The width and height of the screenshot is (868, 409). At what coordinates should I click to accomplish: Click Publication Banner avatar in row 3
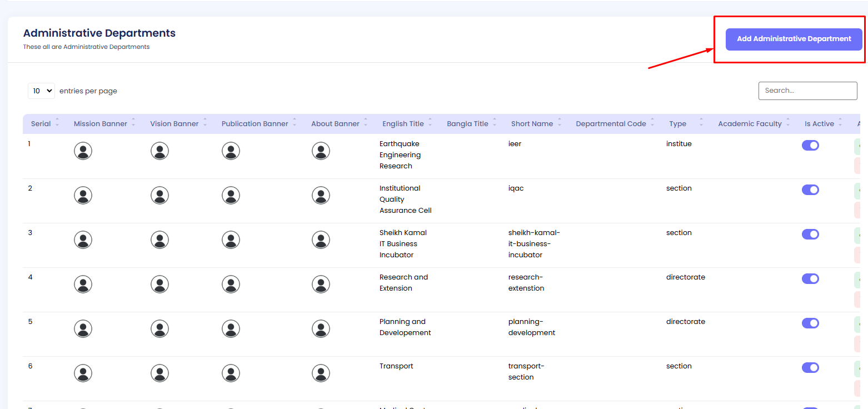231,240
